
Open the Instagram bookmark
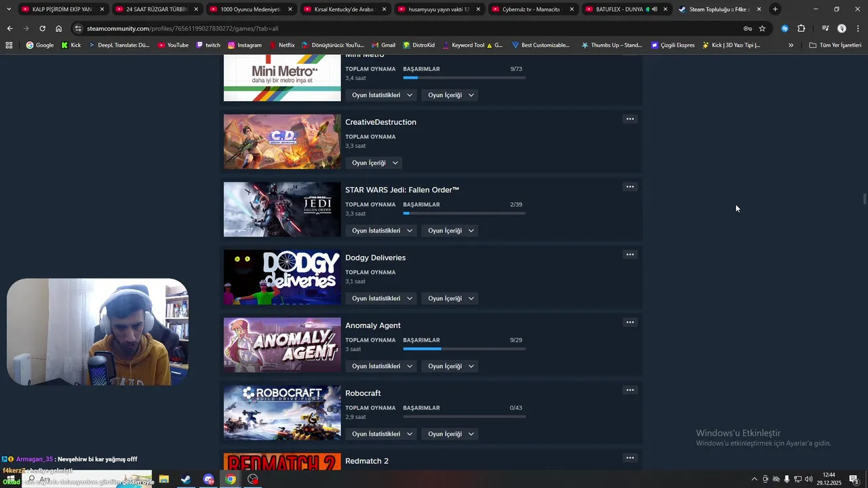click(x=245, y=45)
